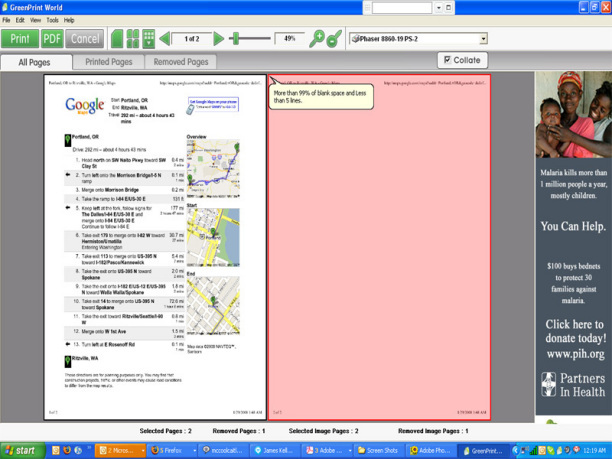Open the File menu
This screenshot has height=459, width=612.
coord(7,20)
